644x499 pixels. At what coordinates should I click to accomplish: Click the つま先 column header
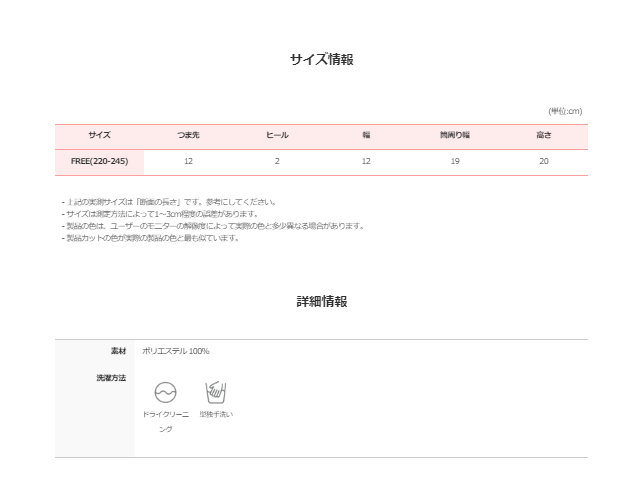pyautogui.click(x=188, y=135)
